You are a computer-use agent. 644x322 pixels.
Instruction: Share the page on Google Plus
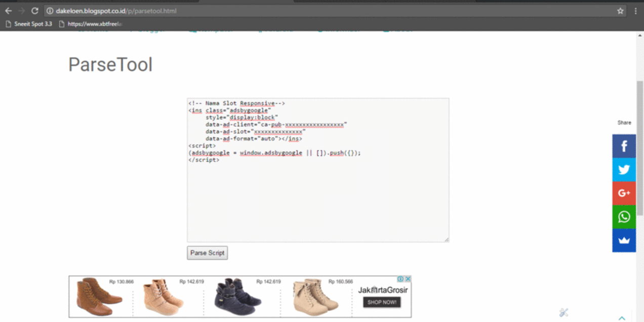click(x=624, y=193)
